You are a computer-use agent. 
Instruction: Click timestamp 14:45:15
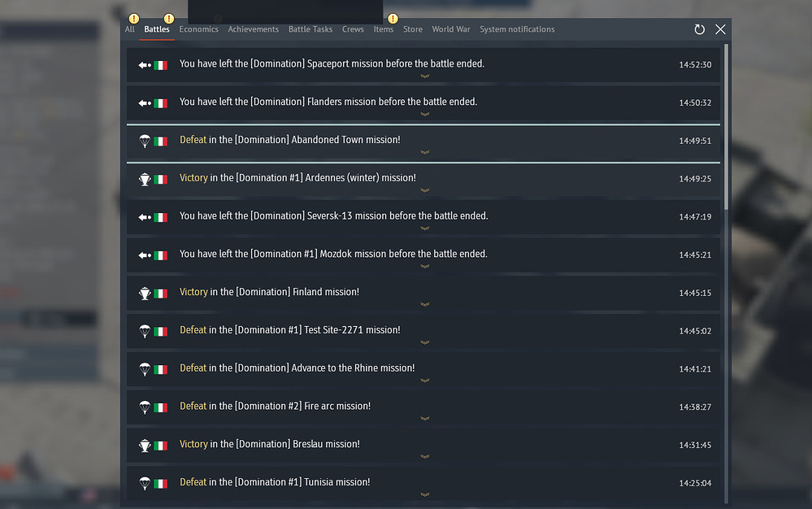click(x=695, y=293)
